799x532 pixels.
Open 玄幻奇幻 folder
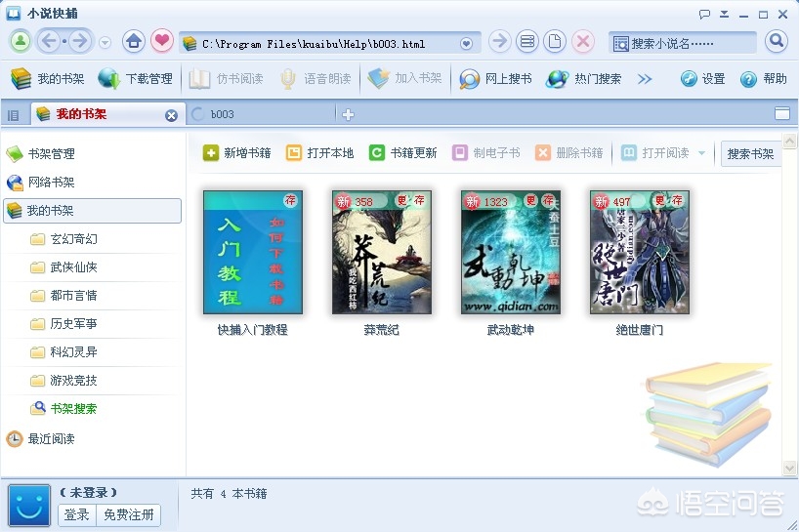point(64,239)
